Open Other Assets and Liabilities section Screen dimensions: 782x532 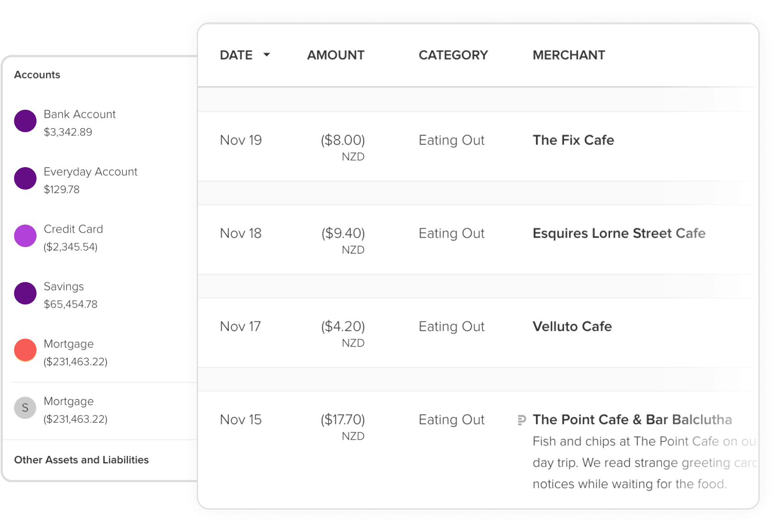[x=81, y=460]
